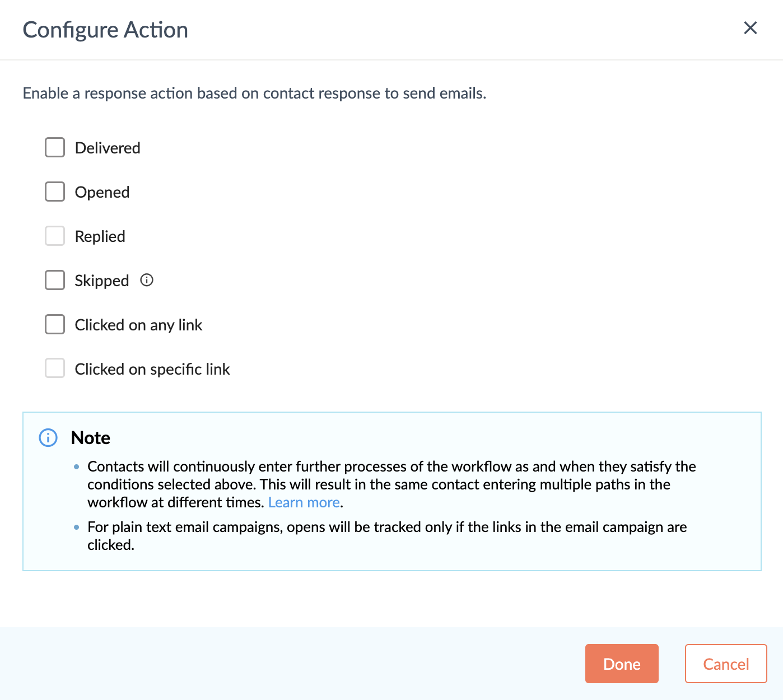Click the 'Clicked on any link' label text
Image resolution: width=783 pixels, height=700 pixels.
pos(138,325)
